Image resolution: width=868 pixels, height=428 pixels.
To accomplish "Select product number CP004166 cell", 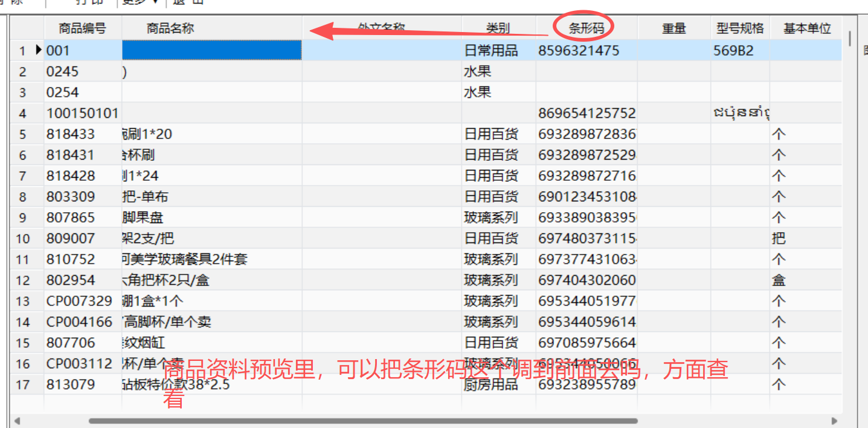I will click(83, 322).
